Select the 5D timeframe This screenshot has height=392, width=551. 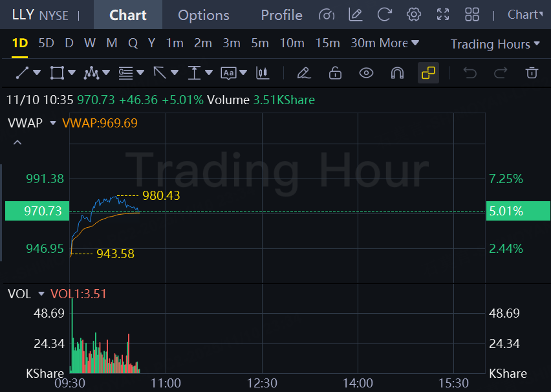46,43
